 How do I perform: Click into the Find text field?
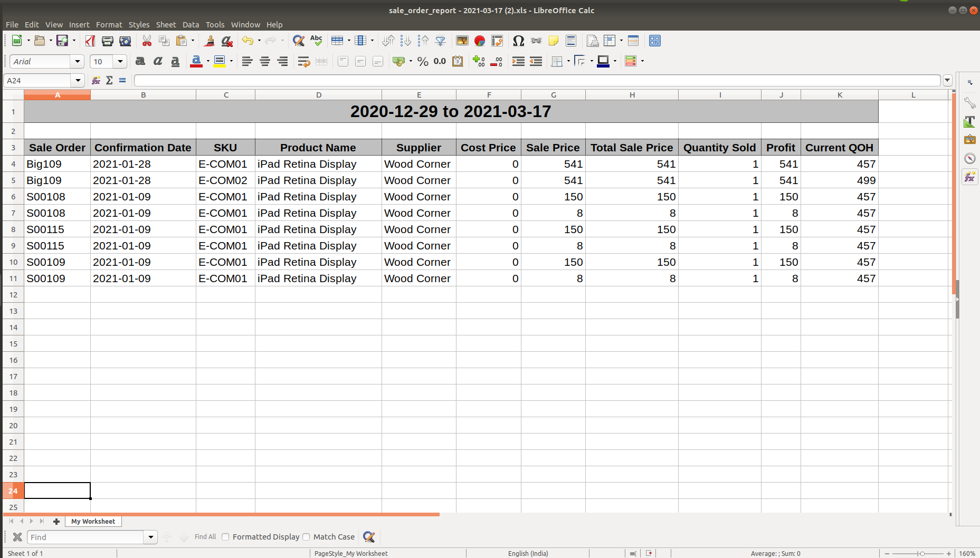tap(85, 537)
